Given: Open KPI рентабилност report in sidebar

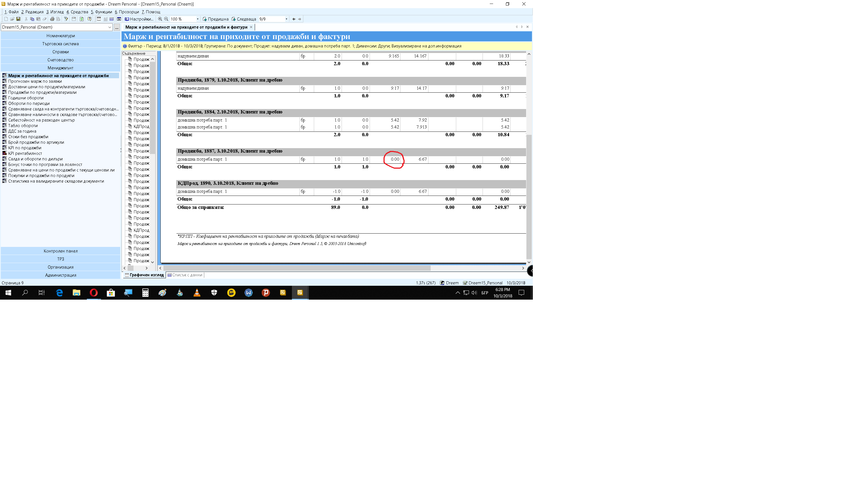Looking at the screenshot, I should (25, 153).
